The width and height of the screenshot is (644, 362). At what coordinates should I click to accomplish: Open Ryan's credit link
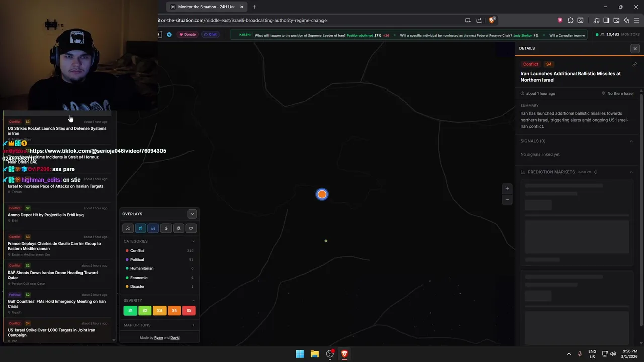pos(158,338)
